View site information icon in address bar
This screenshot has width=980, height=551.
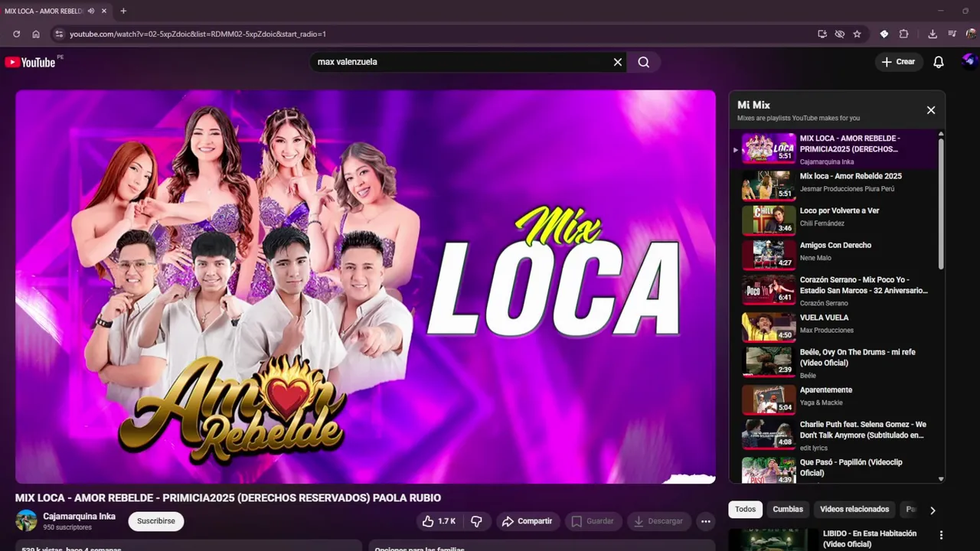click(x=58, y=34)
